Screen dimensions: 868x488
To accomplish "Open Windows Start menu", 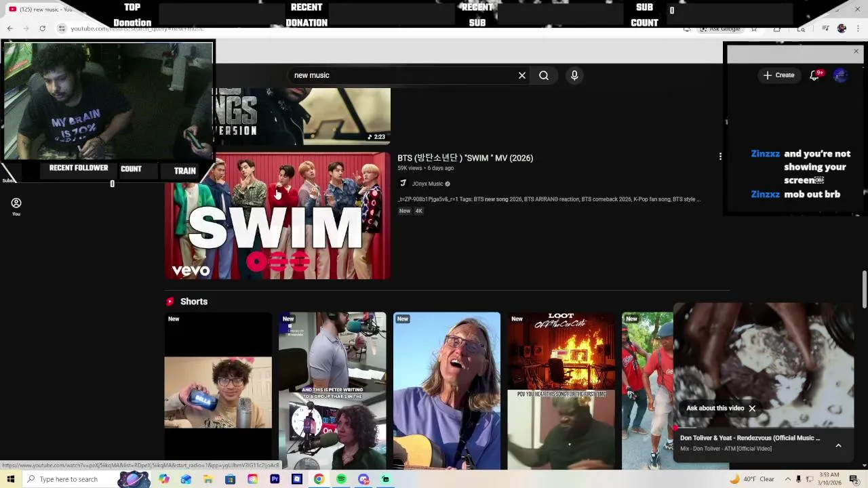I will click(10, 479).
